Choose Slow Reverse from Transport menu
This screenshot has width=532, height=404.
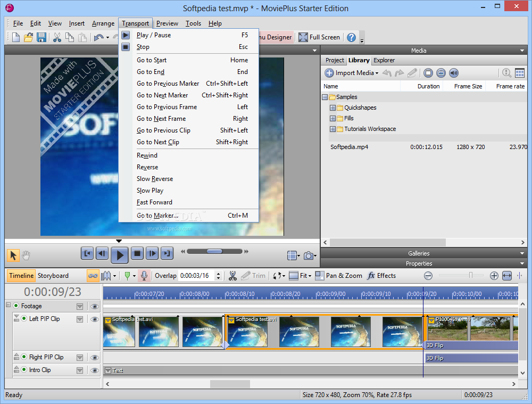click(189, 179)
